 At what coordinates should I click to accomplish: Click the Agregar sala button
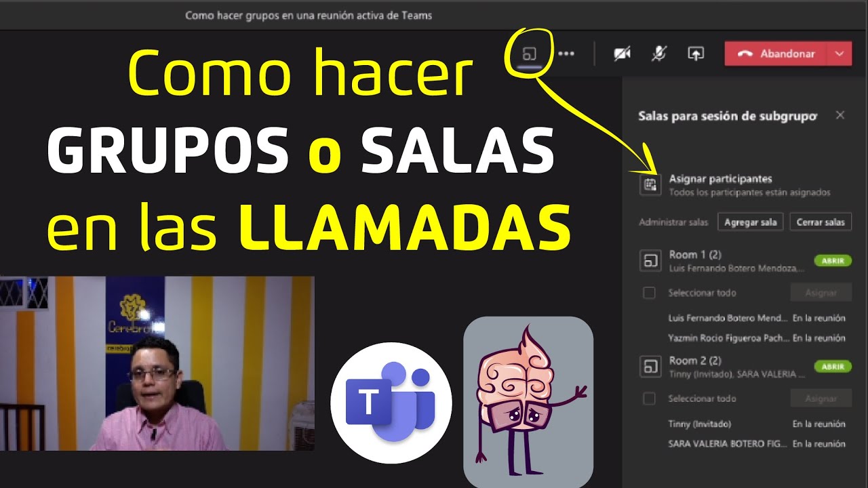tap(751, 222)
